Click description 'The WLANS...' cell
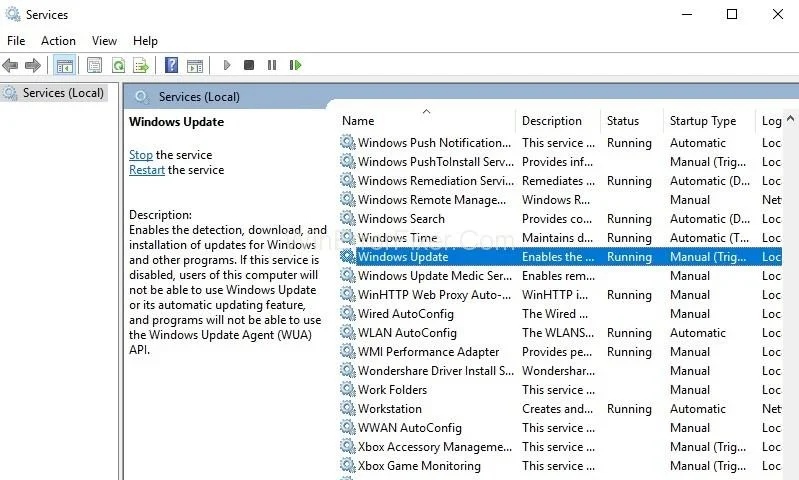Viewport: 799px width, 480px height. (558, 333)
